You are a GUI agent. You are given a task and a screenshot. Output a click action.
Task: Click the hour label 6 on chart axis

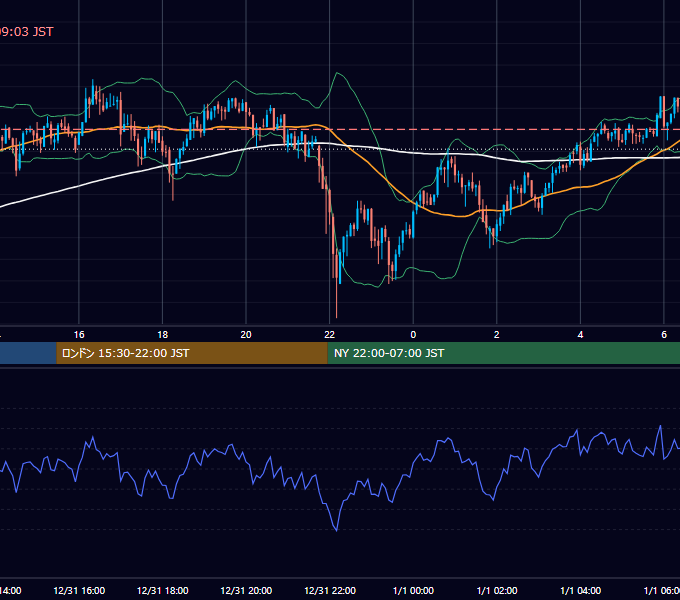coord(664,335)
